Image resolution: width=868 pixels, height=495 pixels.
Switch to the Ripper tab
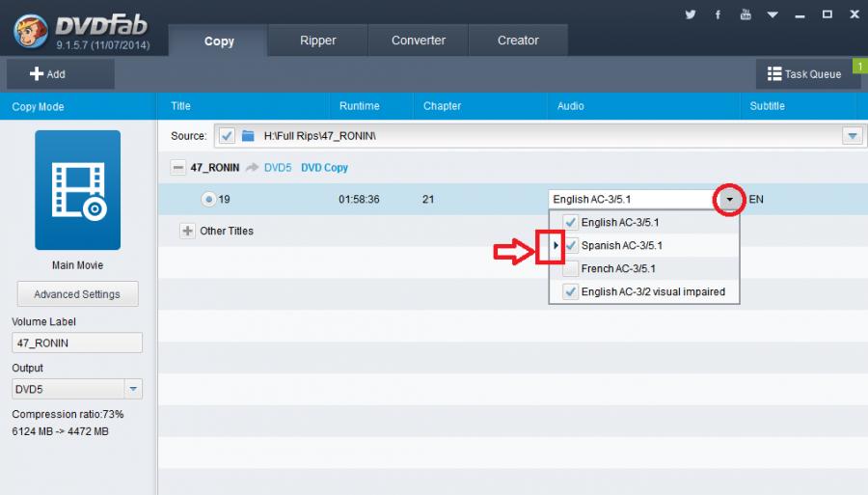(317, 41)
